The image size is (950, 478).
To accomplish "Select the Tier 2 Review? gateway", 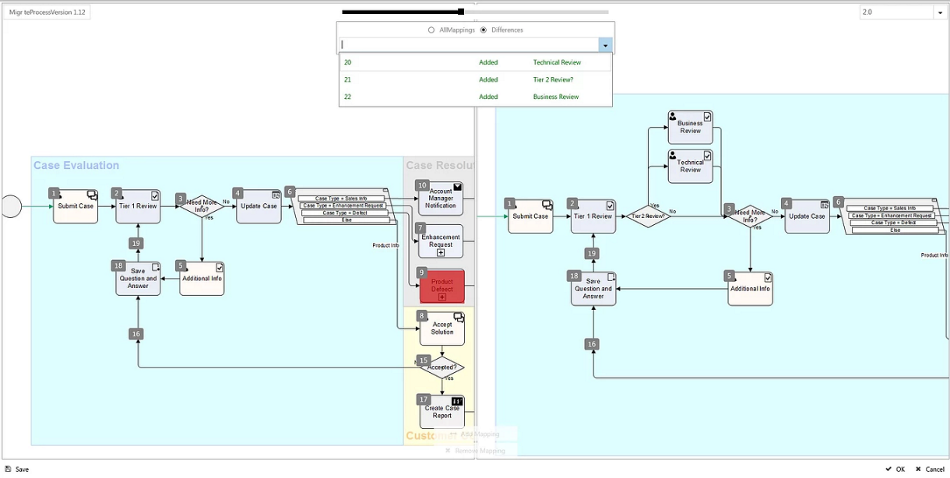I will 648,216.
